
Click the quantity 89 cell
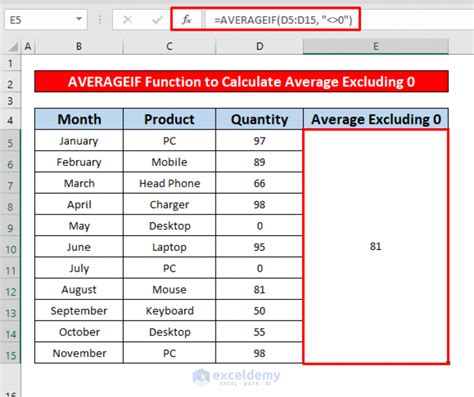(x=259, y=162)
